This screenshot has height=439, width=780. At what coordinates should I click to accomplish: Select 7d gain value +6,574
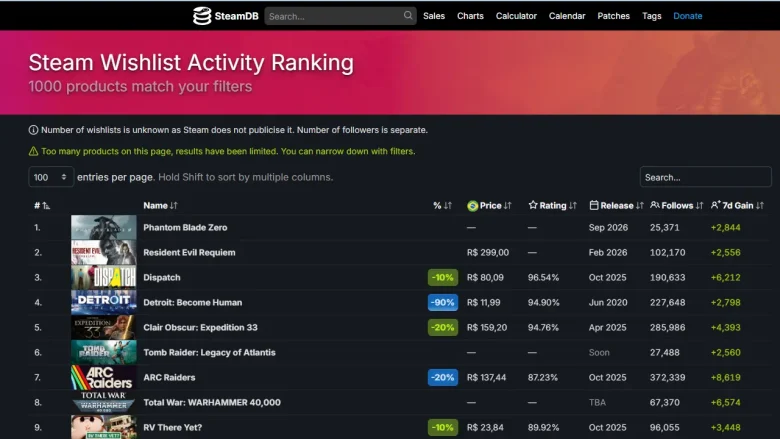coord(725,402)
